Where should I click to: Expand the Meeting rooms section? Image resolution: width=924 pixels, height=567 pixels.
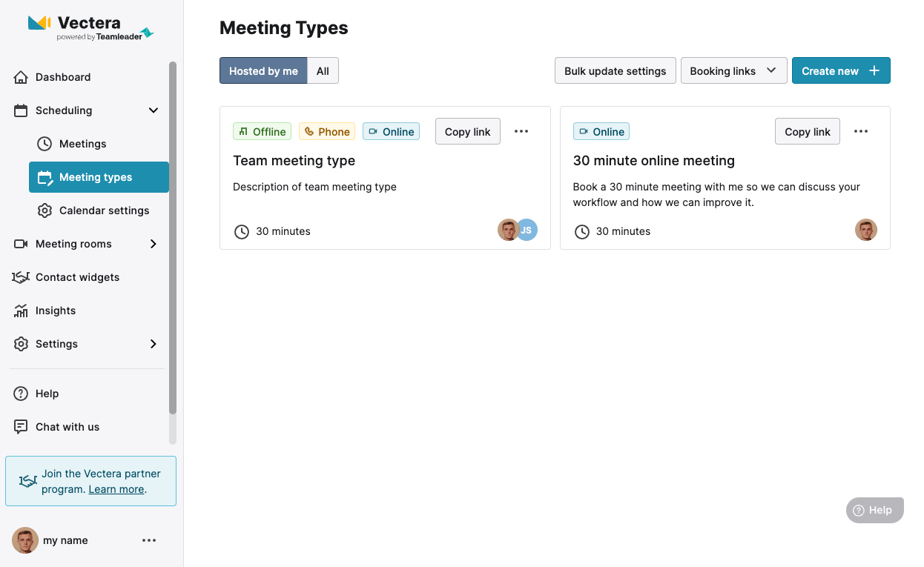coord(154,244)
